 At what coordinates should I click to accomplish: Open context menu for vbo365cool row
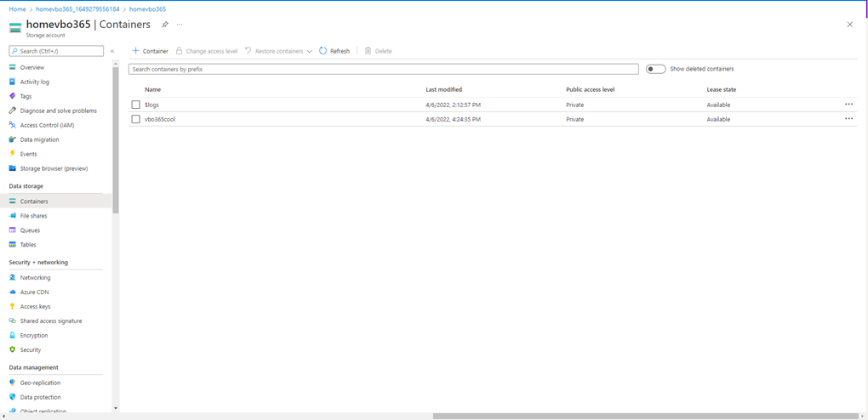tap(848, 118)
